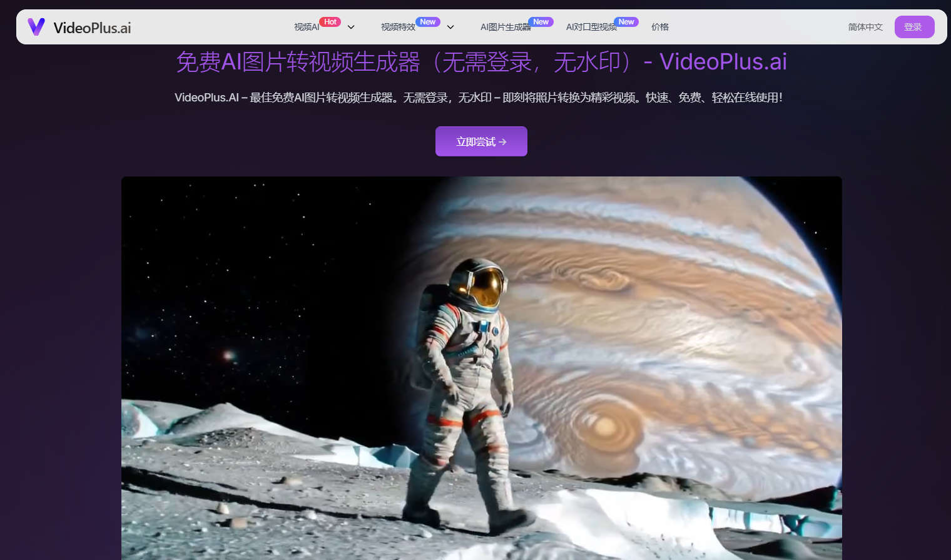Image resolution: width=951 pixels, height=560 pixels.
Task: Expand the chevron beside 视频AI
Action: (351, 27)
